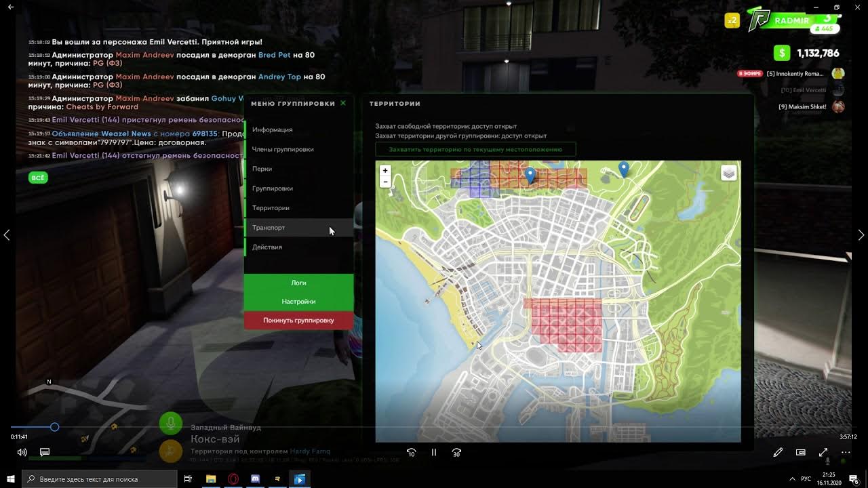Select the Группировки menu entry
The height and width of the screenshot is (488, 868).
pos(298,188)
